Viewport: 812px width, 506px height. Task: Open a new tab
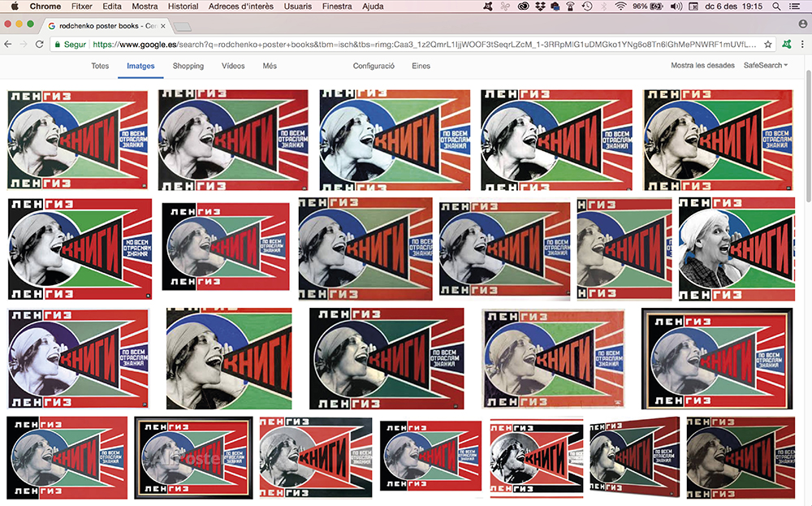(x=182, y=27)
